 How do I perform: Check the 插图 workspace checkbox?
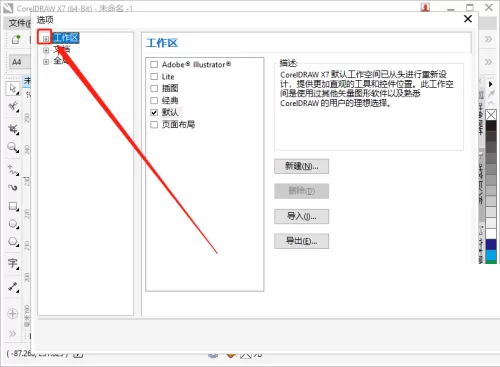coord(154,88)
